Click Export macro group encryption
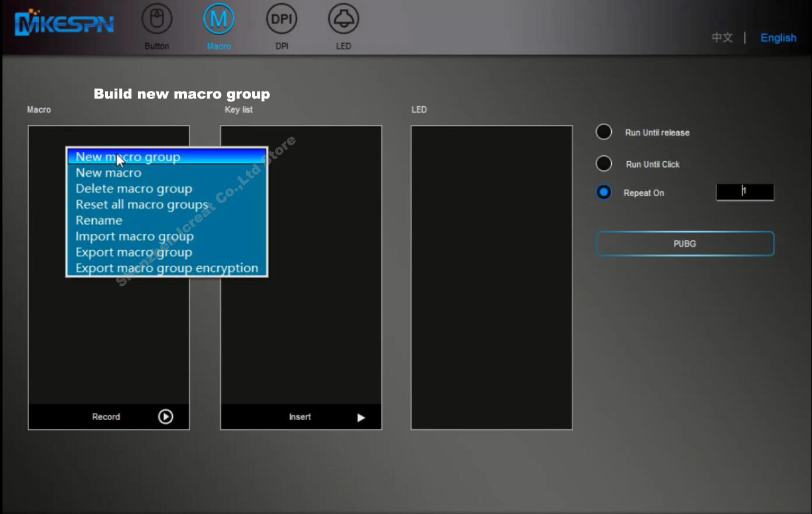 tap(166, 268)
